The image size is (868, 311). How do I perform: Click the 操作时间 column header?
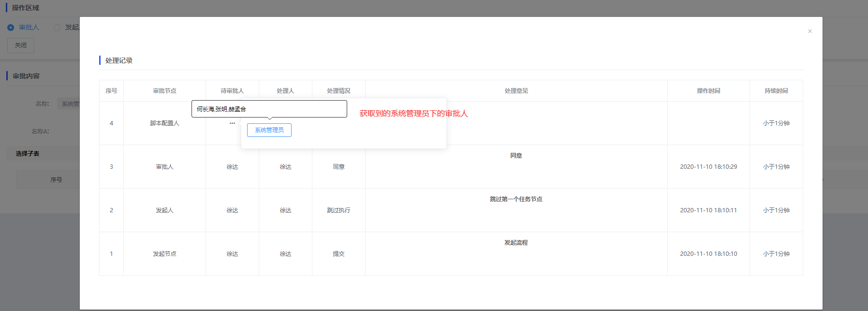pyautogui.click(x=708, y=91)
